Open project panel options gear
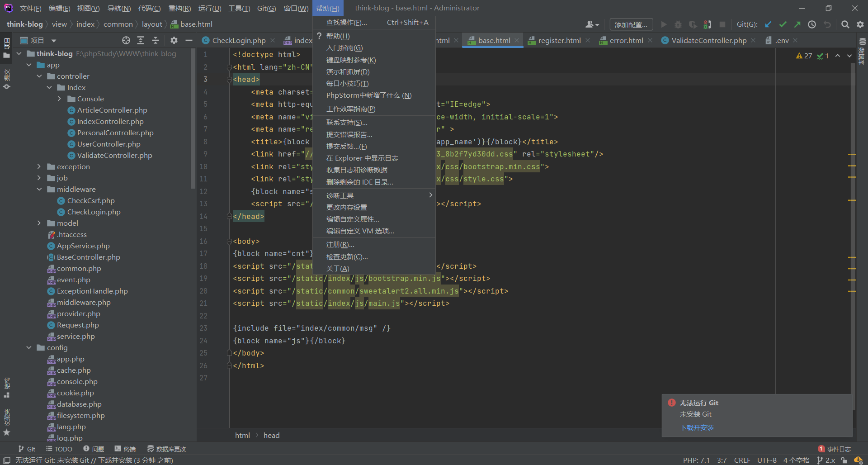The height and width of the screenshot is (465, 868). tap(174, 40)
